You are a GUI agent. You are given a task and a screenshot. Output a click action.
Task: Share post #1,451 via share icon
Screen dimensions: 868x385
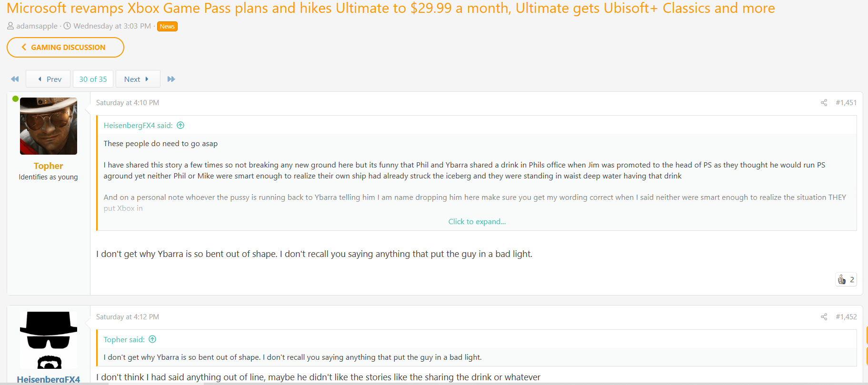[824, 103]
